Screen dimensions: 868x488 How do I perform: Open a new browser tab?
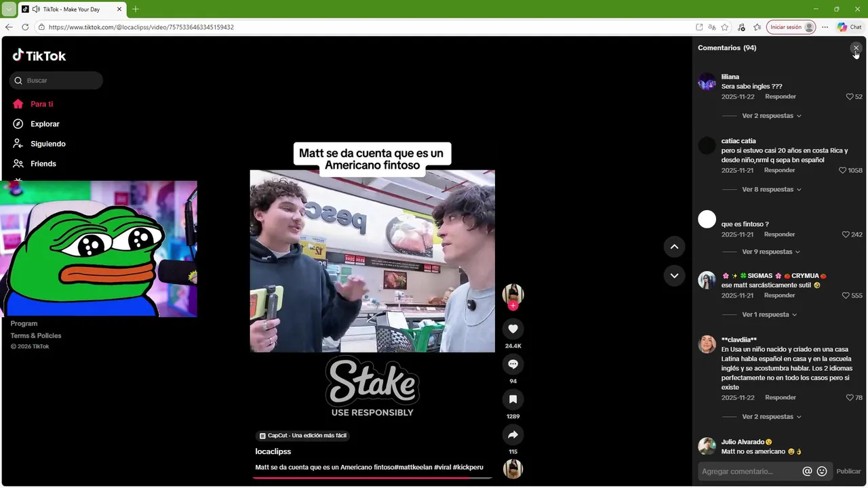coord(135,9)
